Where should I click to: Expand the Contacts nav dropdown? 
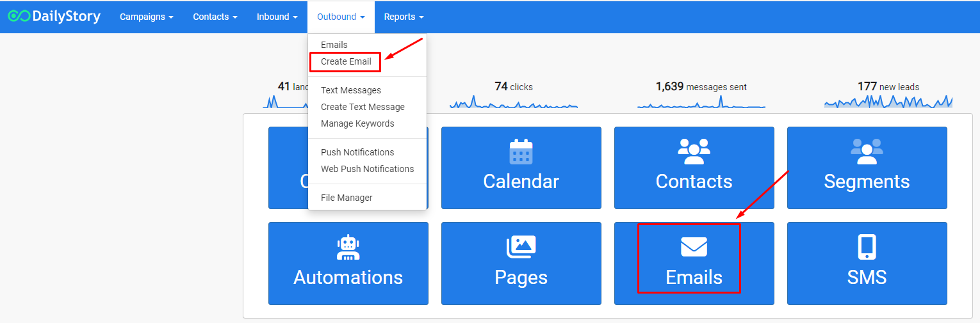click(215, 17)
